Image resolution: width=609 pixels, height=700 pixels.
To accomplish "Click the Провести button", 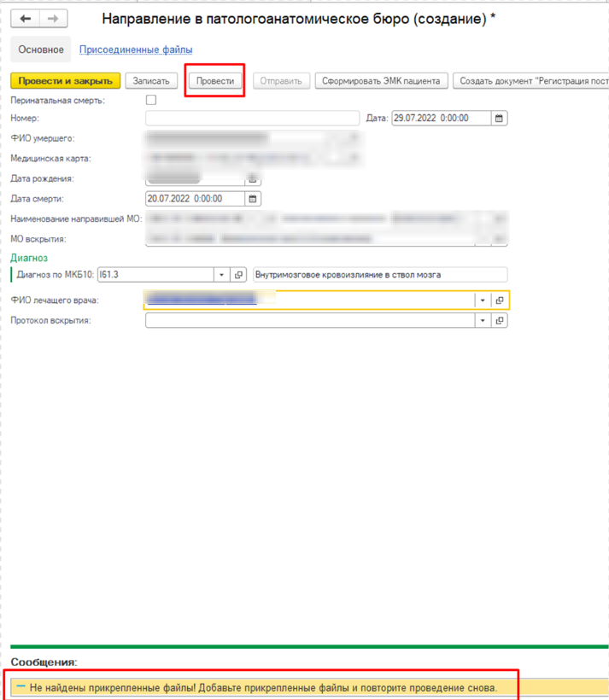I will pos(215,81).
